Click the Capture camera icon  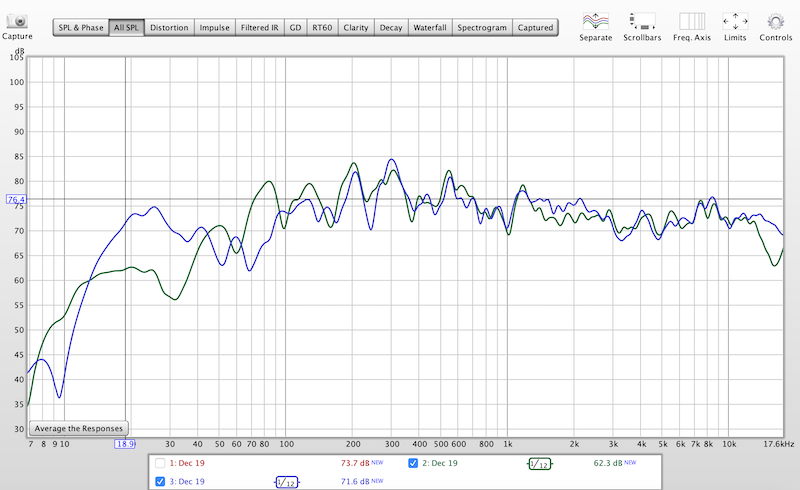15,18
